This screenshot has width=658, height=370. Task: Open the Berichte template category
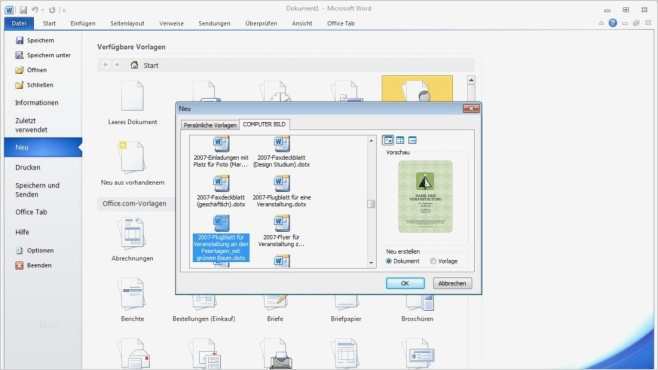[133, 300]
